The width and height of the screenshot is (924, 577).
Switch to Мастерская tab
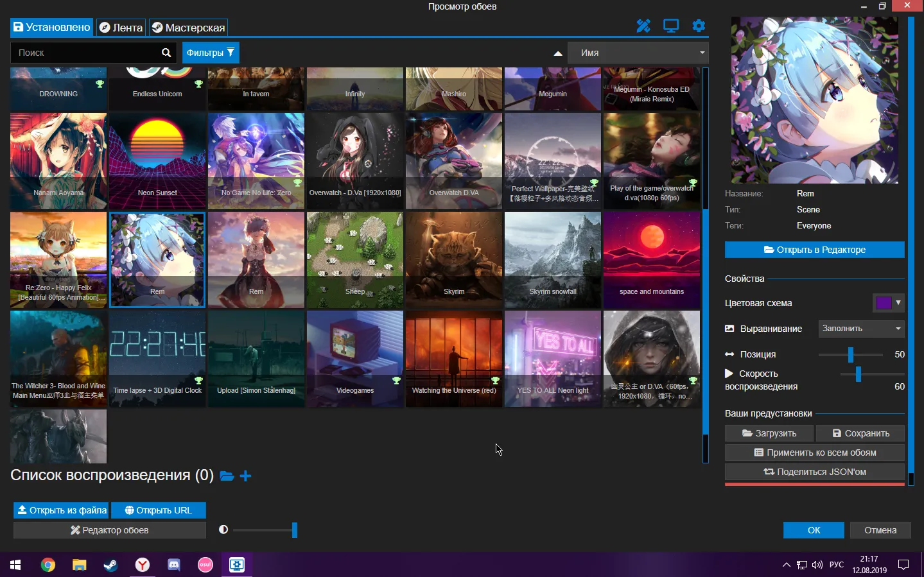point(188,28)
